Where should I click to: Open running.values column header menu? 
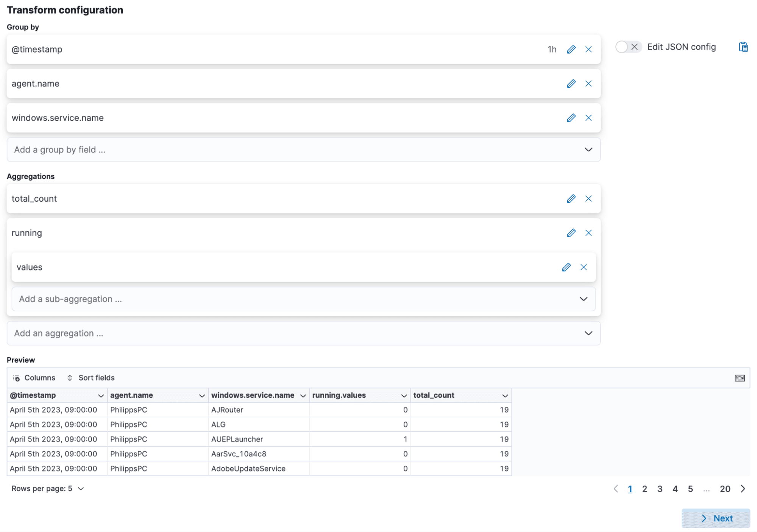tap(404, 395)
